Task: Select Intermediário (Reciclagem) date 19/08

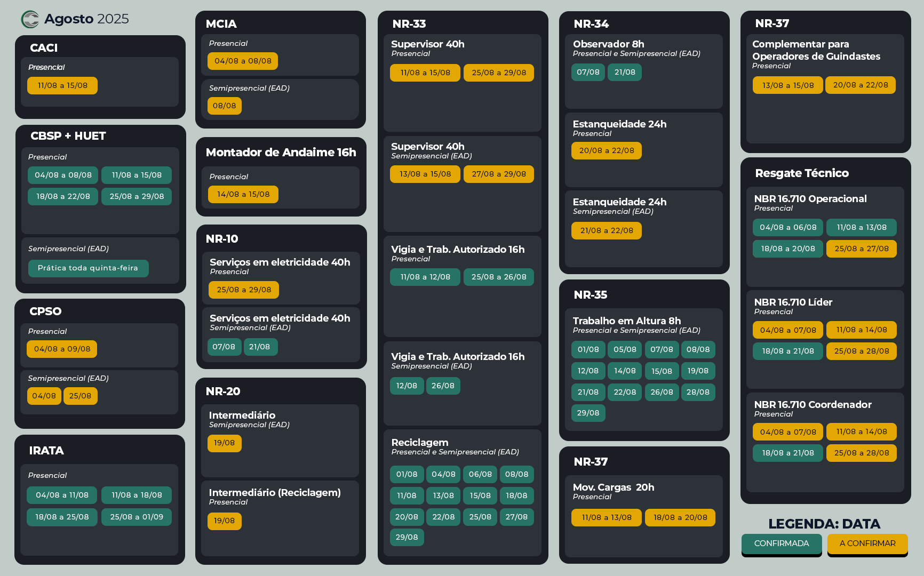Action: click(x=225, y=521)
